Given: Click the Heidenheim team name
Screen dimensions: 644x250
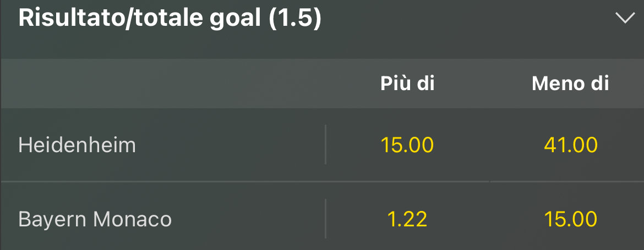Looking at the screenshot, I should [x=77, y=145].
